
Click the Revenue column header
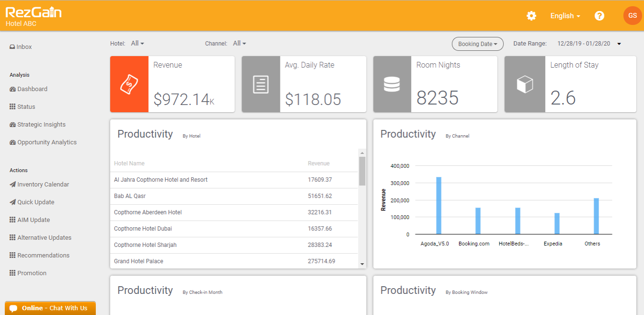pyautogui.click(x=319, y=163)
